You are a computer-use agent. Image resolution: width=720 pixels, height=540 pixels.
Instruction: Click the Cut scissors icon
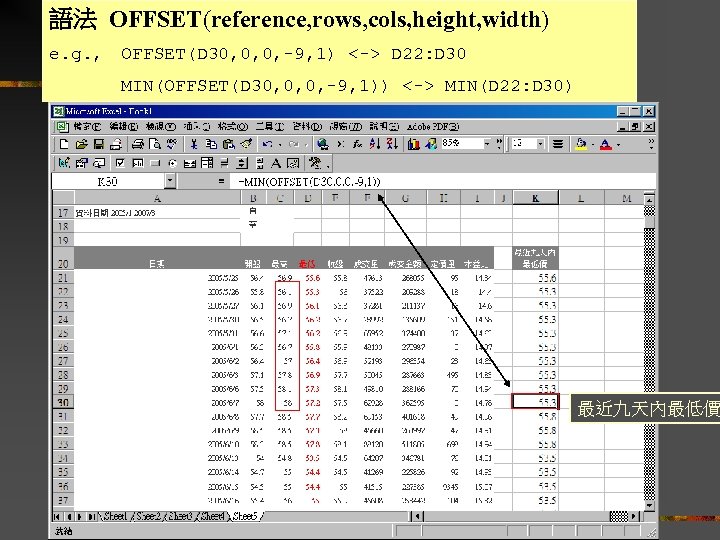click(x=193, y=144)
